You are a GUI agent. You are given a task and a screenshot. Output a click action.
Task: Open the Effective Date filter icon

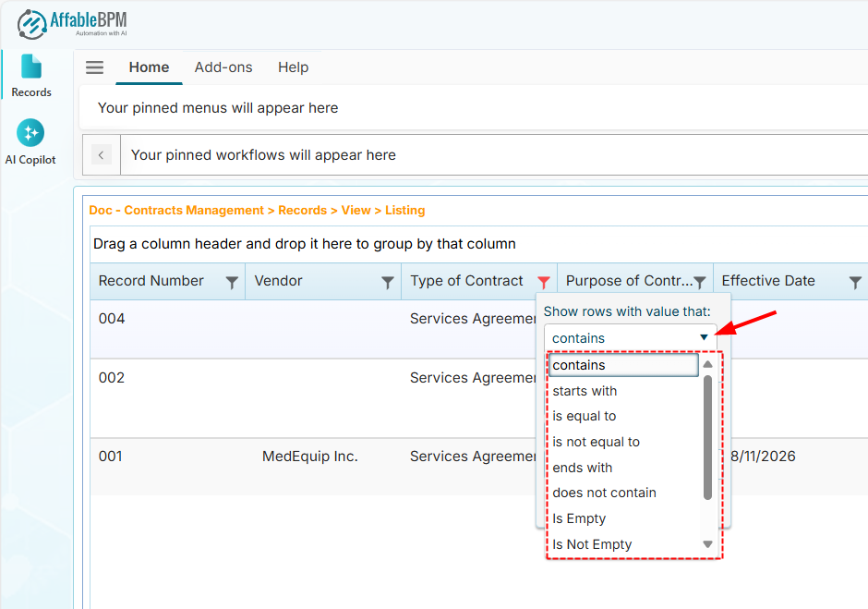[855, 283]
